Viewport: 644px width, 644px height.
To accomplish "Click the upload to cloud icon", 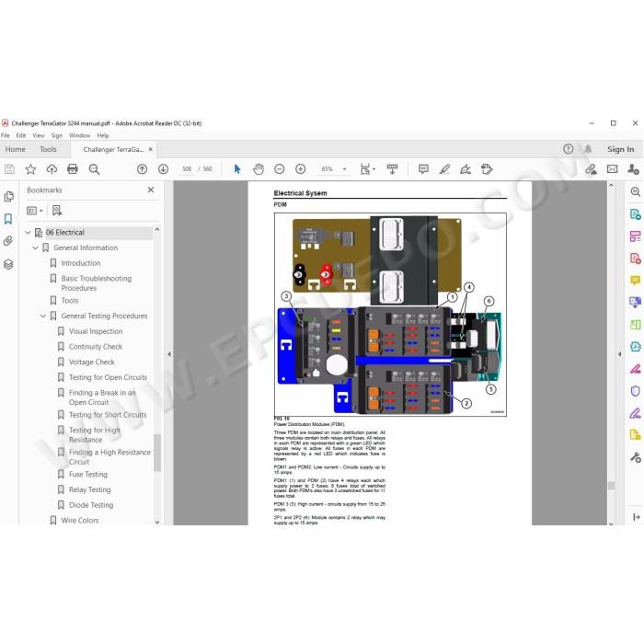I will 52,168.
